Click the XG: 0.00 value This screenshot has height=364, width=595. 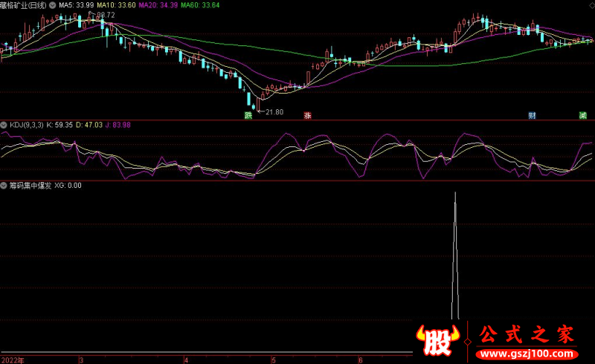tap(68, 186)
